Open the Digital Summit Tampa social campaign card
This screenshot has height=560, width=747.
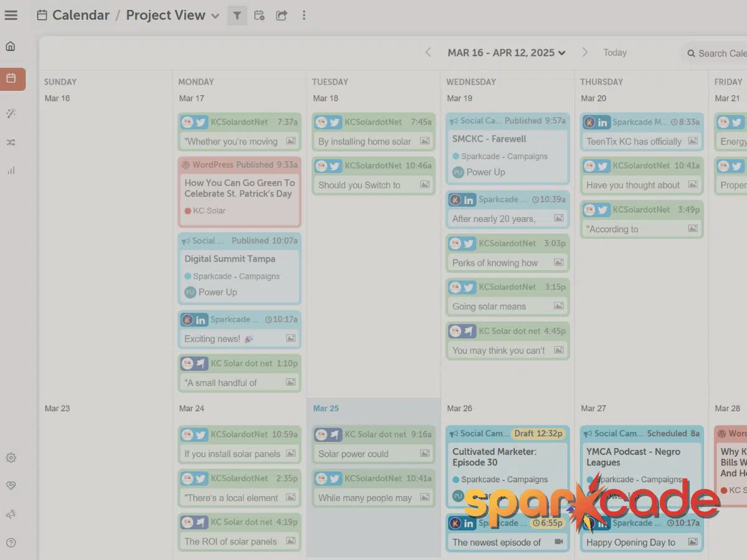point(239,269)
